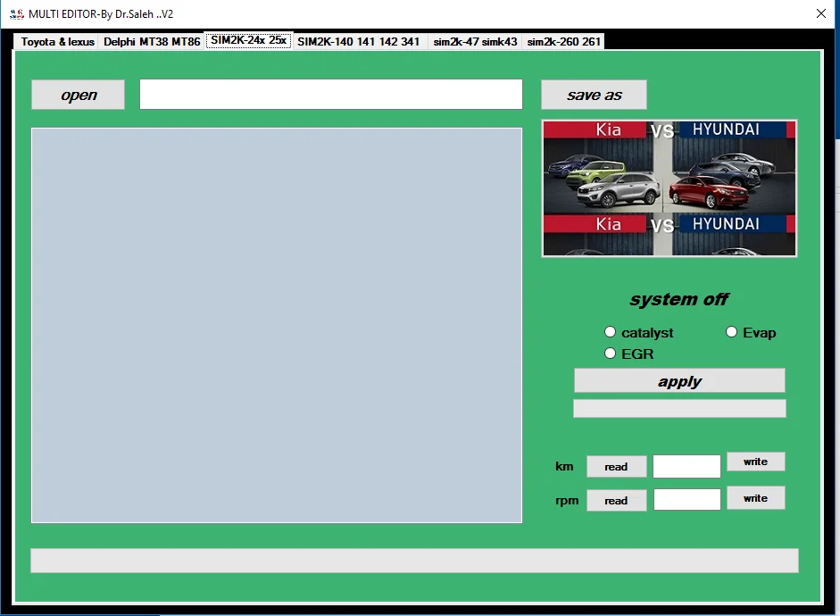Click the rpm value input field

pos(686,499)
